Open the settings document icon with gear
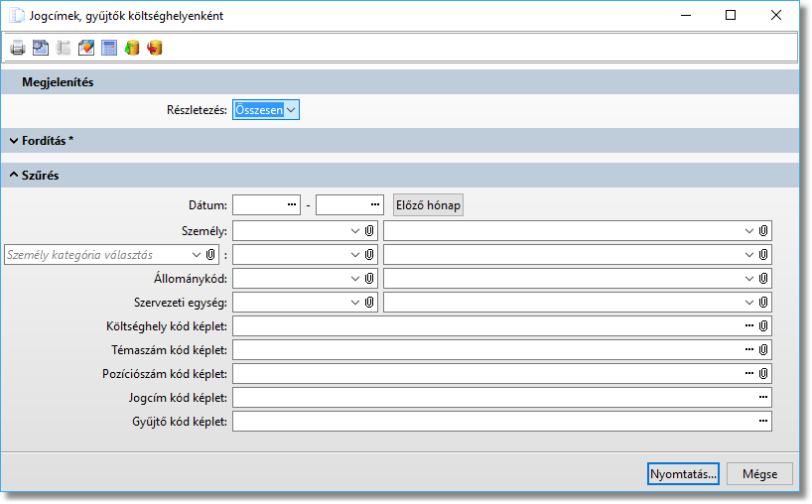This screenshot has width=812, height=504. (41, 49)
